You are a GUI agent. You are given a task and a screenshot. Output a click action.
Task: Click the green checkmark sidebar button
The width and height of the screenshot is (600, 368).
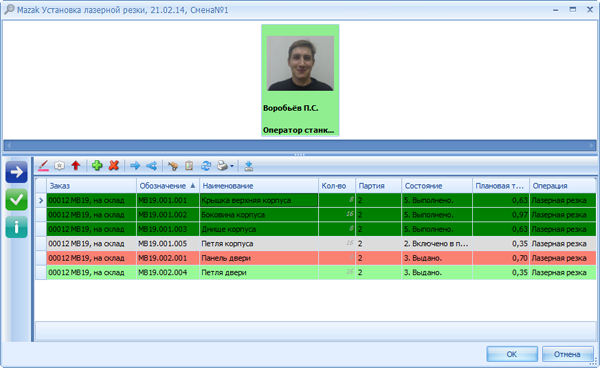(16, 200)
